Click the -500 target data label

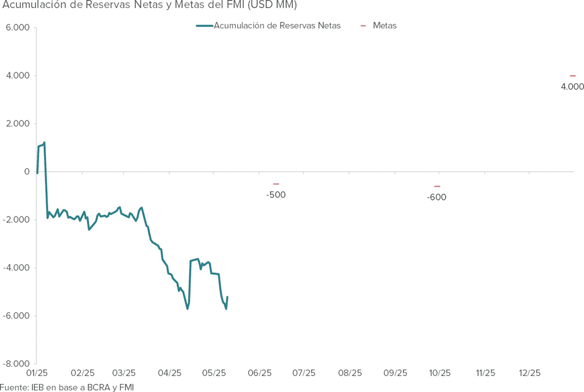(276, 195)
